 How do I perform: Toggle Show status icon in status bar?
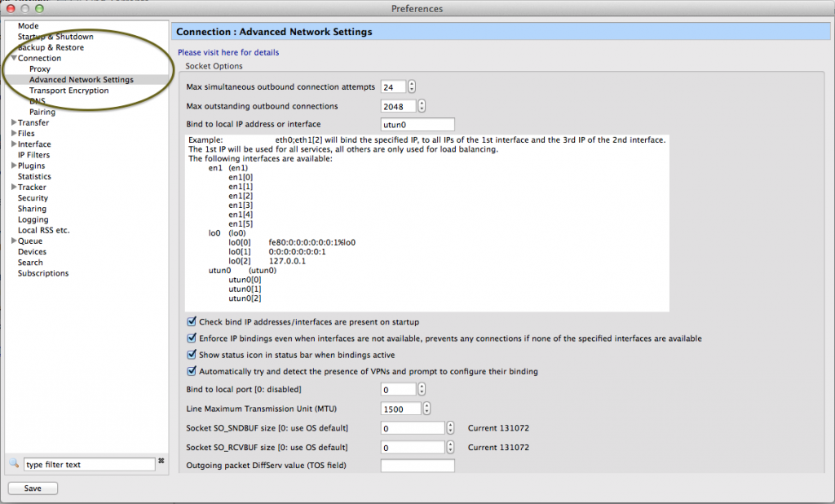[x=191, y=354]
